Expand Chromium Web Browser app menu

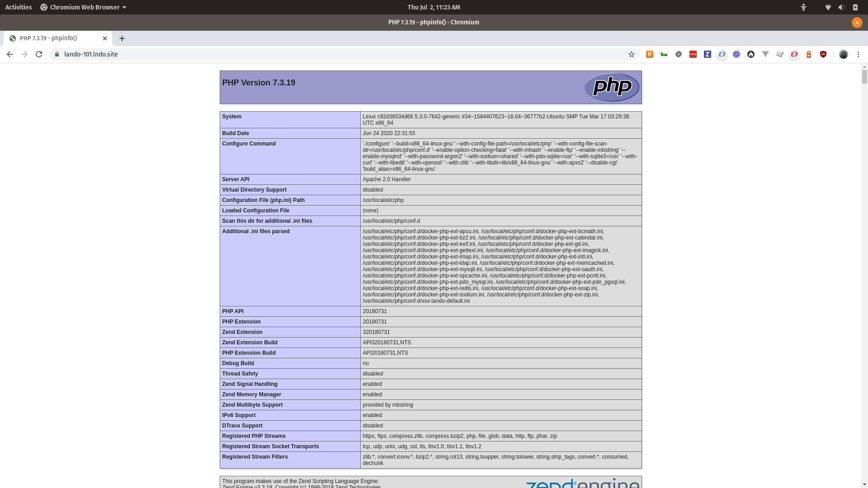click(x=83, y=7)
